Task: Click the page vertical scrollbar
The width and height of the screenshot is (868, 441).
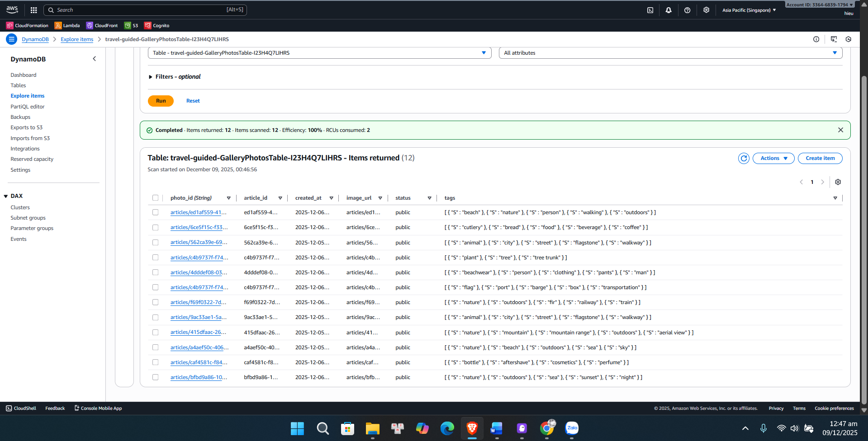Action: (864, 226)
